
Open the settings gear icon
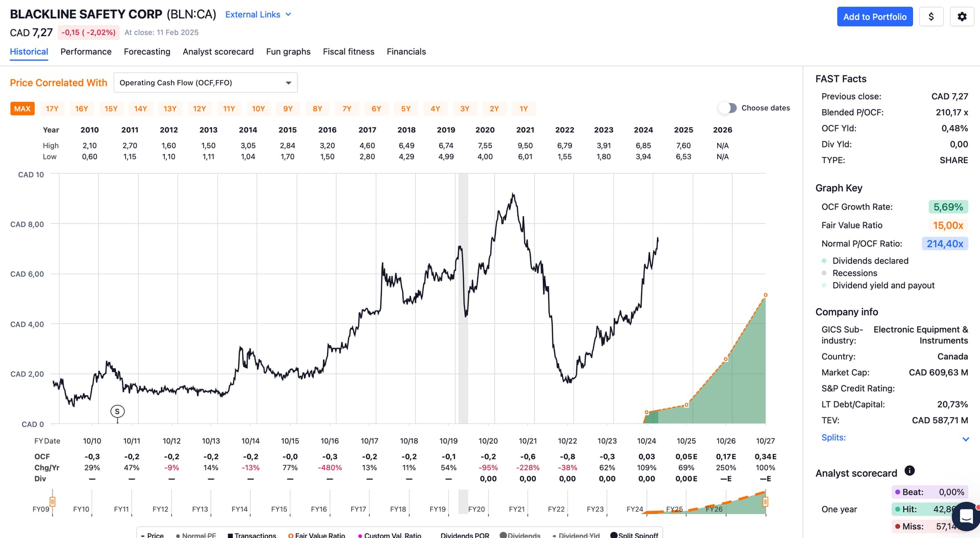tap(962, 17)
